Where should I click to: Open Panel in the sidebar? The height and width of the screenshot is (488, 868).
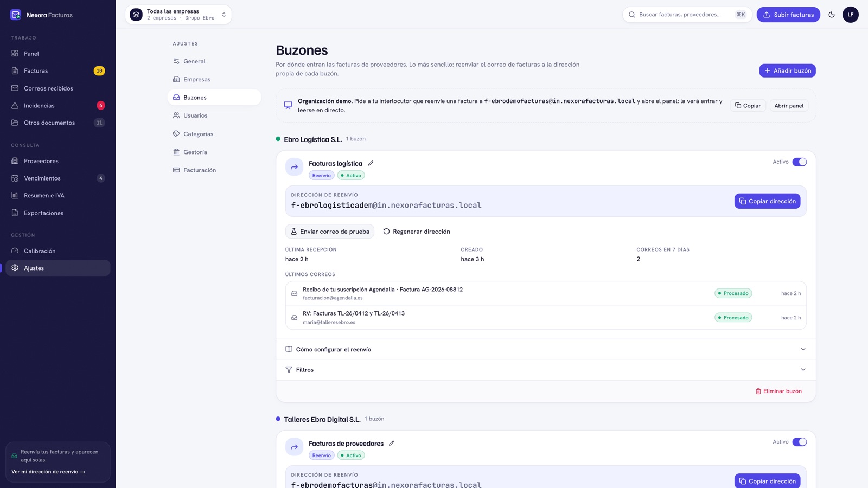point(58,54)
